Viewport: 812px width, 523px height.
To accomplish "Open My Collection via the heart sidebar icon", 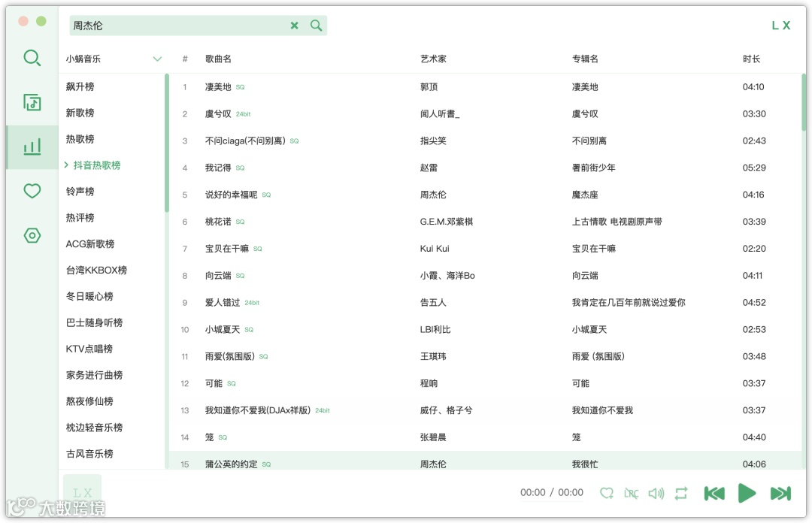I will click(x=32, y=191).
